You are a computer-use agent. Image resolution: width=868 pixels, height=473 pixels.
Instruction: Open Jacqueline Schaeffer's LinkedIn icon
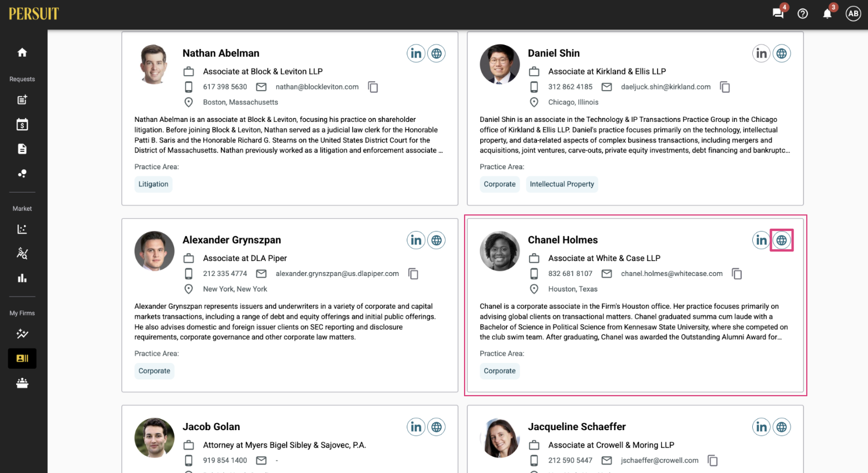(x=761, y=427)
